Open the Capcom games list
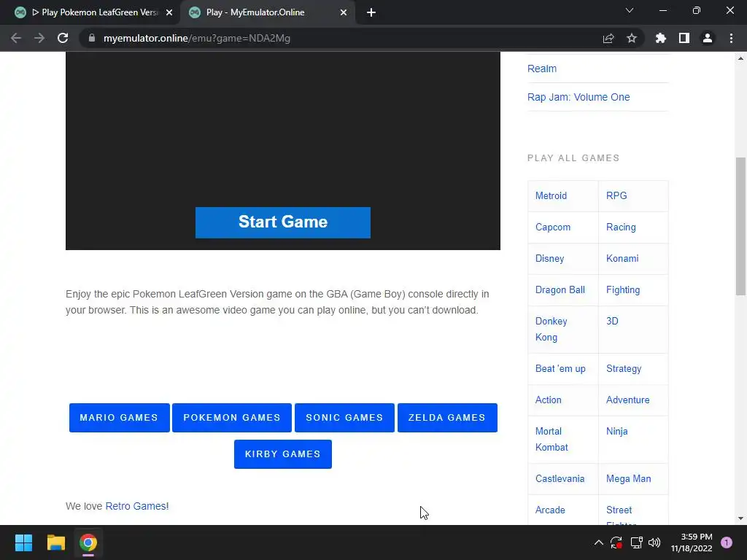This screenshot has height=560, width=747. [553, 227]
